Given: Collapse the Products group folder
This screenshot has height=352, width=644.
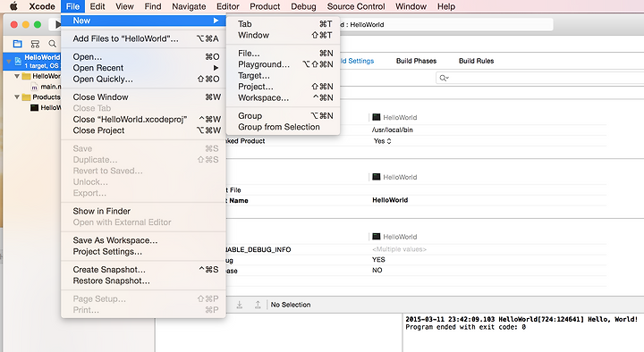Looking at the screenshot, I should 17,96.
